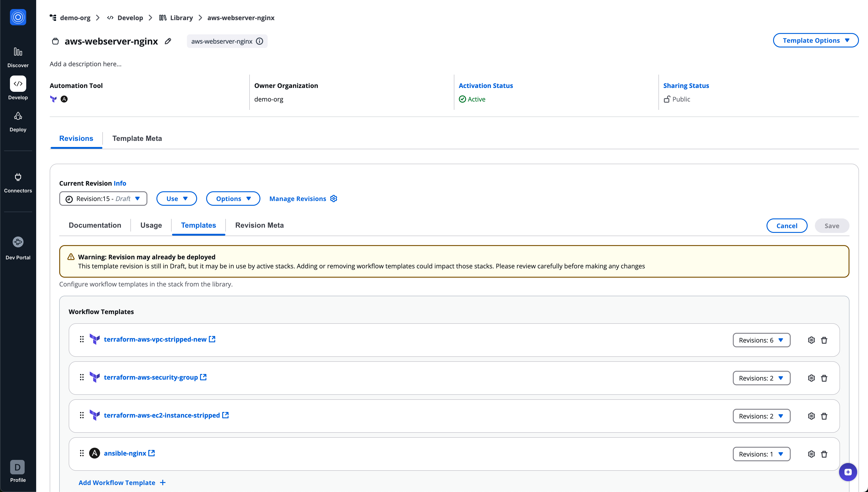The height and width of the screenshot is (492, 868).
Task: Open the Revisions: 6 dropdown for terraform-aws-vpc-stripped-new
Action: (760, 340)
